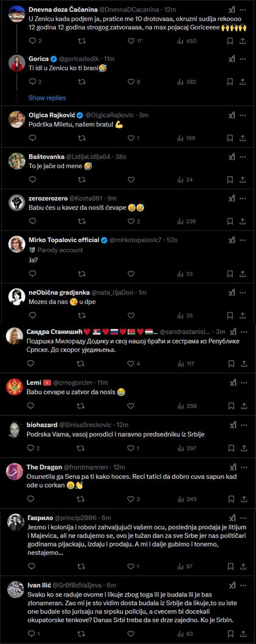Like the Dnevna doza Čačanina tweet
The width and height of the screenshot is (256, 644).
(131, 41)
